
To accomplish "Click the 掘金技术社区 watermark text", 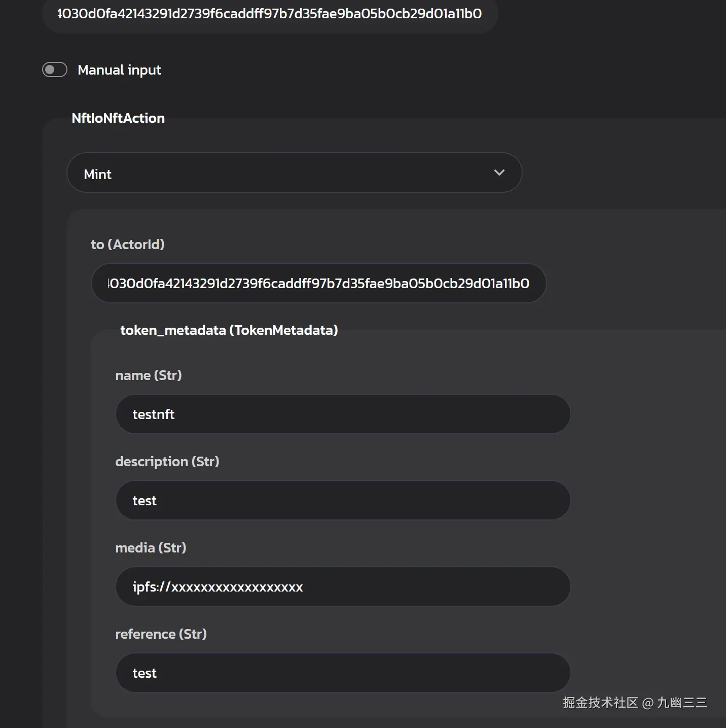I will point(600,703).
